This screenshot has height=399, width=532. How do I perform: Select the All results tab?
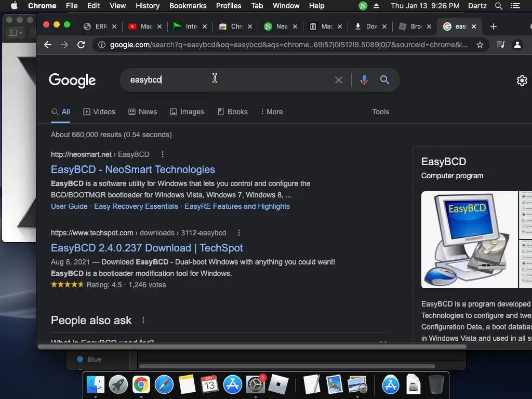[x=60, y=112]
